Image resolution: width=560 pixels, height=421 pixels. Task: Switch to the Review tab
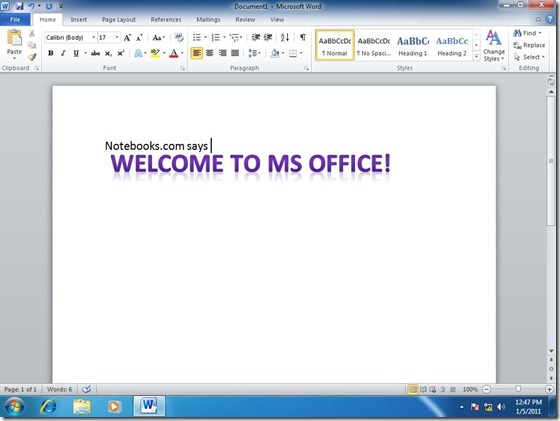point(245,20)
